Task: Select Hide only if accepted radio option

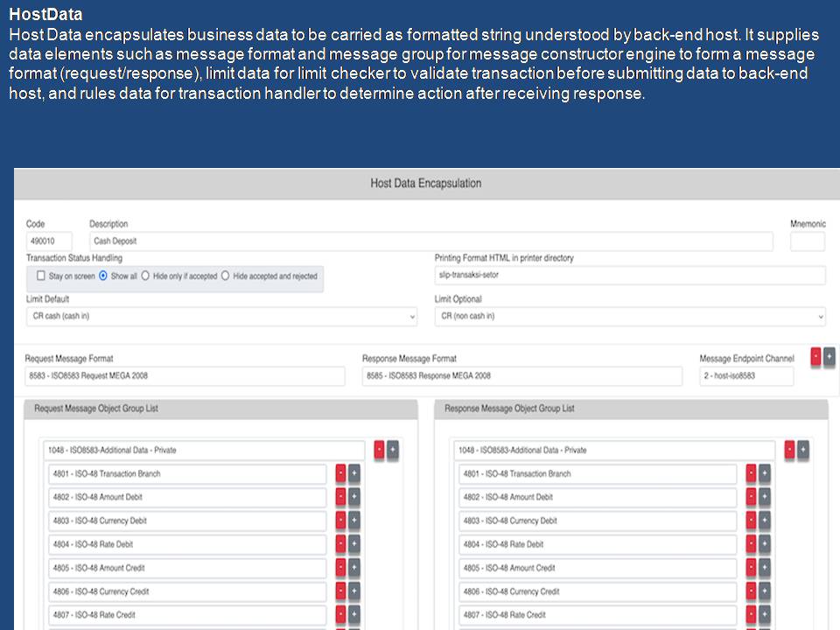Action: (x=146, y=276)
